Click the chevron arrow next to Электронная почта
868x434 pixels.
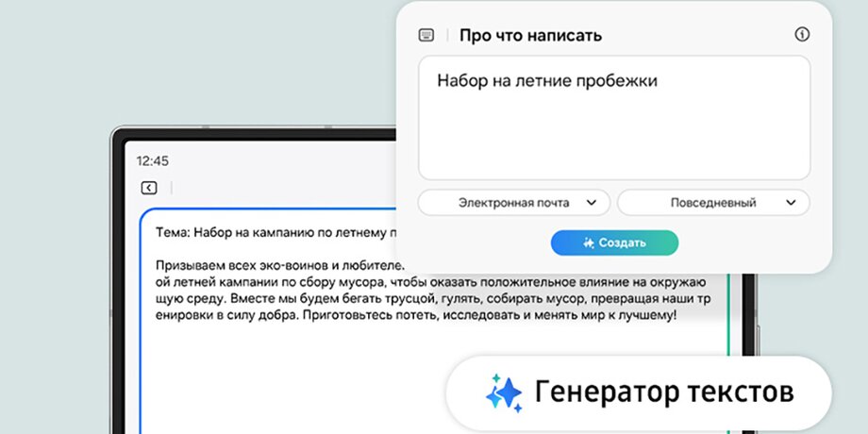pyautogui.click(x=592, y=202)
